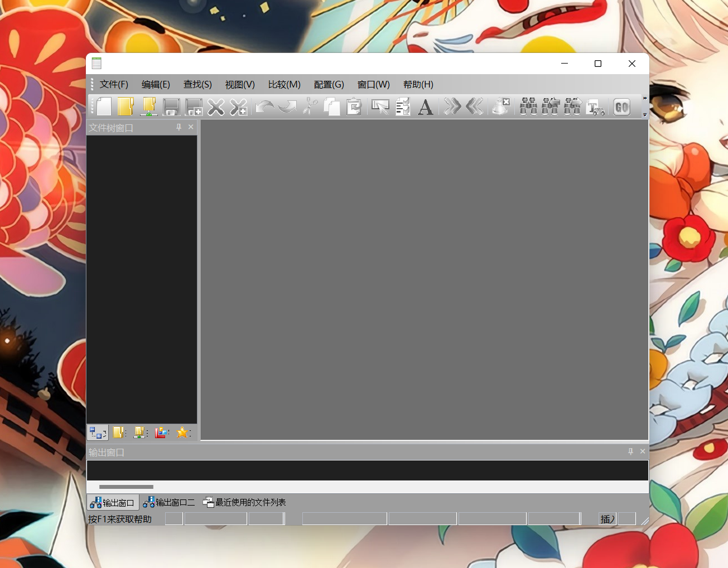
Task: Open the 查找(S) menu
Action: 197,85
